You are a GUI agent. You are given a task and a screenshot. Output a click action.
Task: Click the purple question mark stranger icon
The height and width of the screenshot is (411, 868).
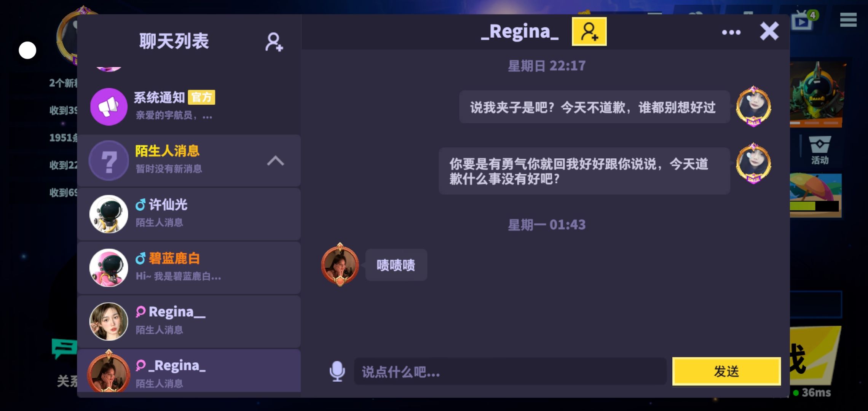click(x=109, y=161)
